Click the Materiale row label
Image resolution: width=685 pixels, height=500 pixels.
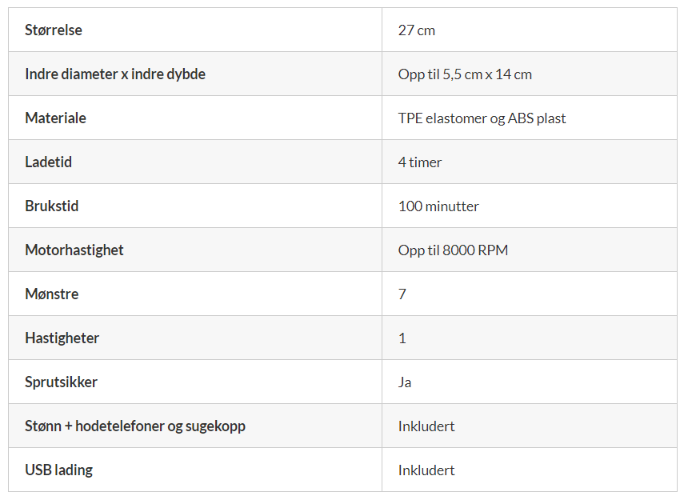click(55, 118)
